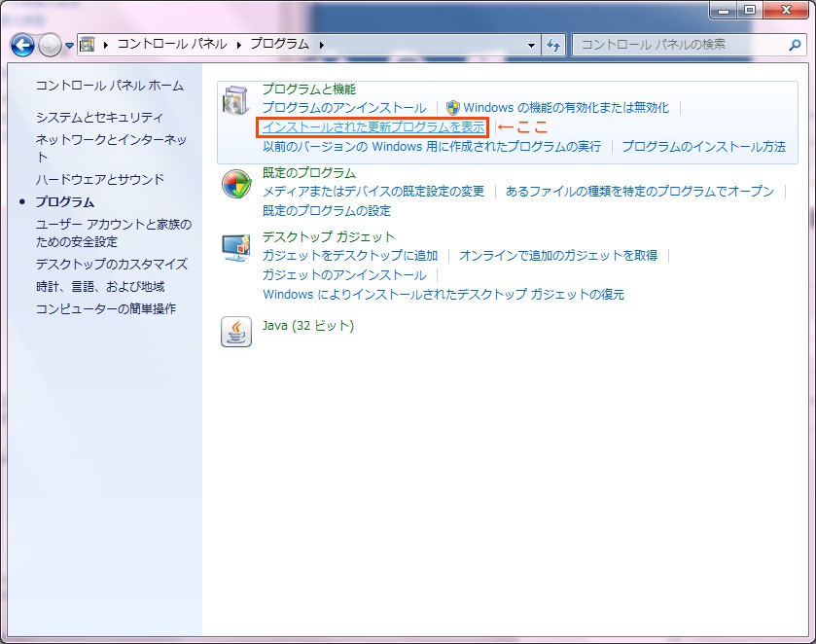Screen dimensions: 816x644
Task: Open Windows によりインストールされたデスクトップ ガジェットの復元
Action: click(x=443, y=295)
